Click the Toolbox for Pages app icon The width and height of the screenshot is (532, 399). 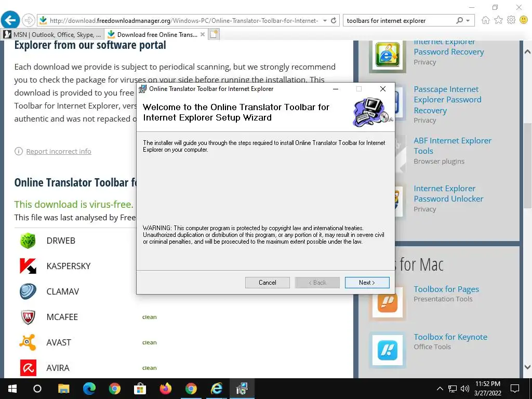388,302
